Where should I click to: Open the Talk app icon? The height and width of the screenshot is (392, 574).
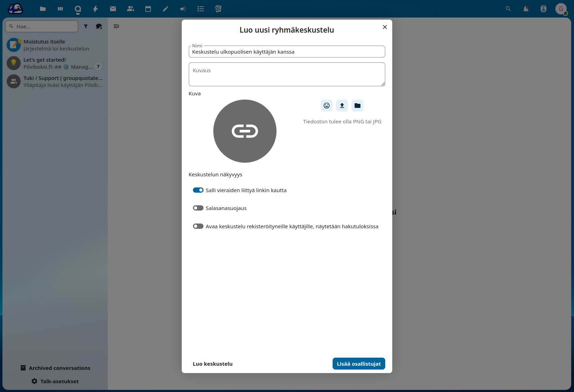coord(78,9)
